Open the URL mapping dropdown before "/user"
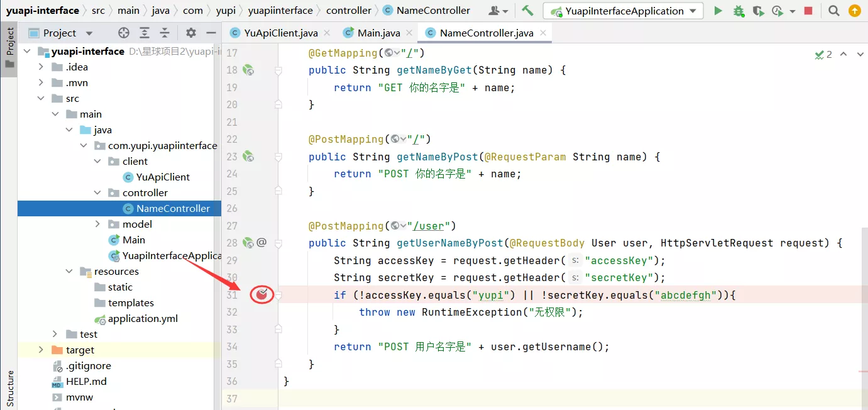This screenshot has width=868, height=410. point(398,226)
